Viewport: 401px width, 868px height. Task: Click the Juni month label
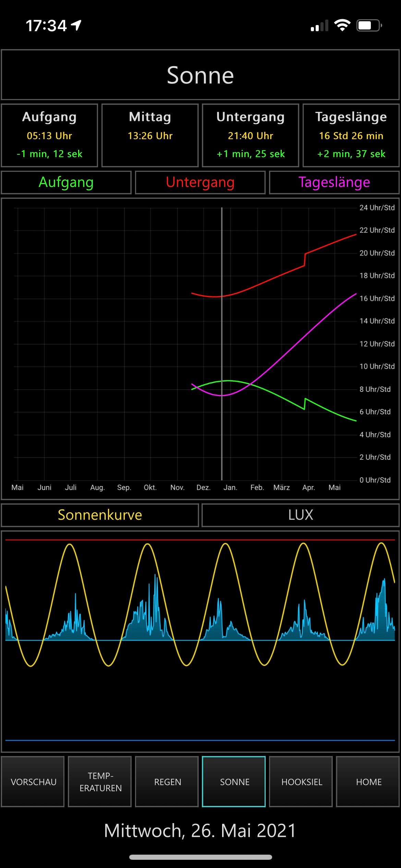pos(45,487)
